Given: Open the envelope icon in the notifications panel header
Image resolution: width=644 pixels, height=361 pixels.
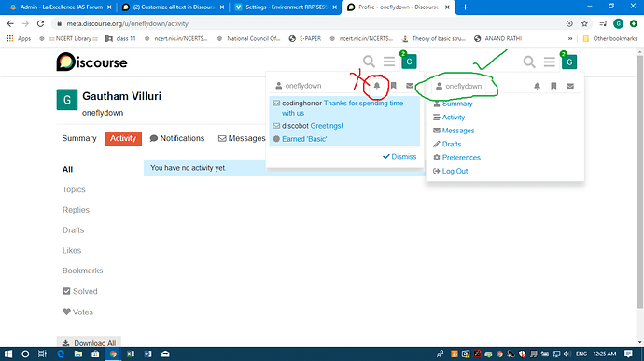Looking at the screenshot, I should 410,86.
